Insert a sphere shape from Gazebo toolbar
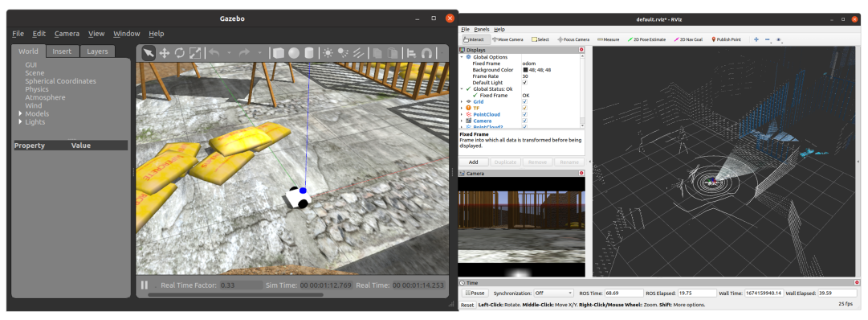 (x=294, y=53)
